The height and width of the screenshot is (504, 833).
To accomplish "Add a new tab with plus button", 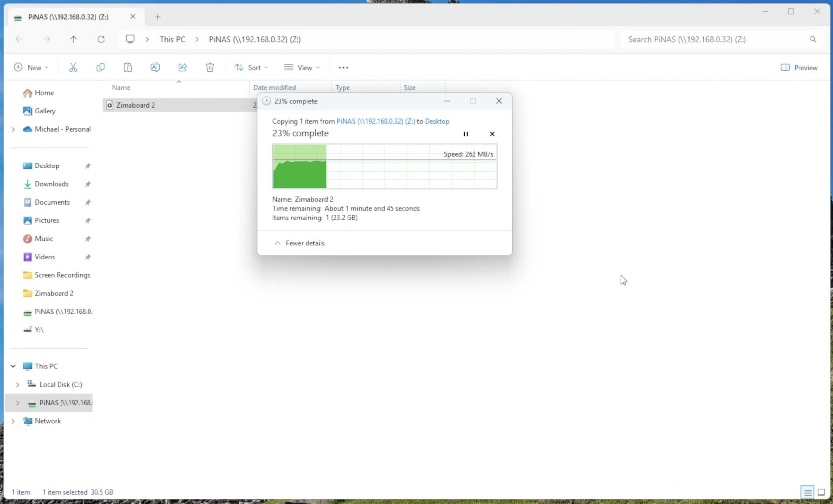I will coord(158,17).
